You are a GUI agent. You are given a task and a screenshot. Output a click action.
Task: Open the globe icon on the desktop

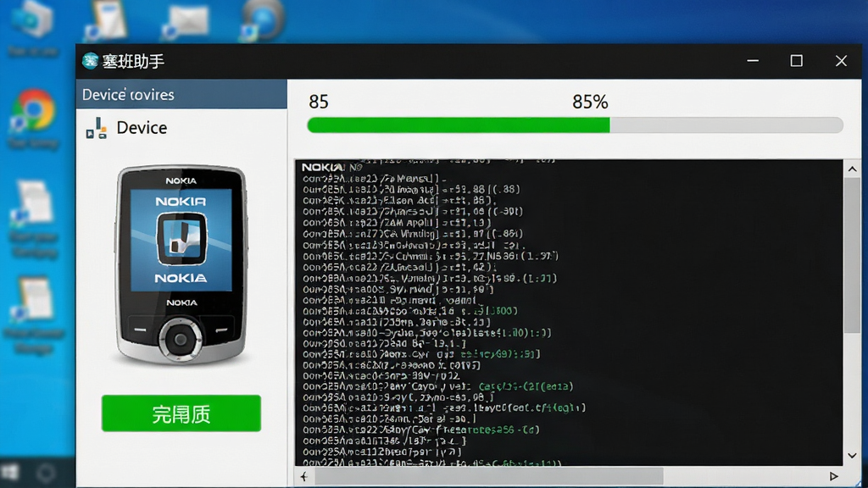pos(262,20)
